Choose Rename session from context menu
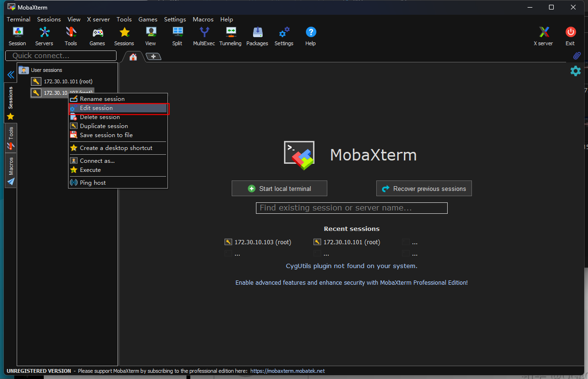The width and height of the screenshot is (588, 379). [118, 99]
